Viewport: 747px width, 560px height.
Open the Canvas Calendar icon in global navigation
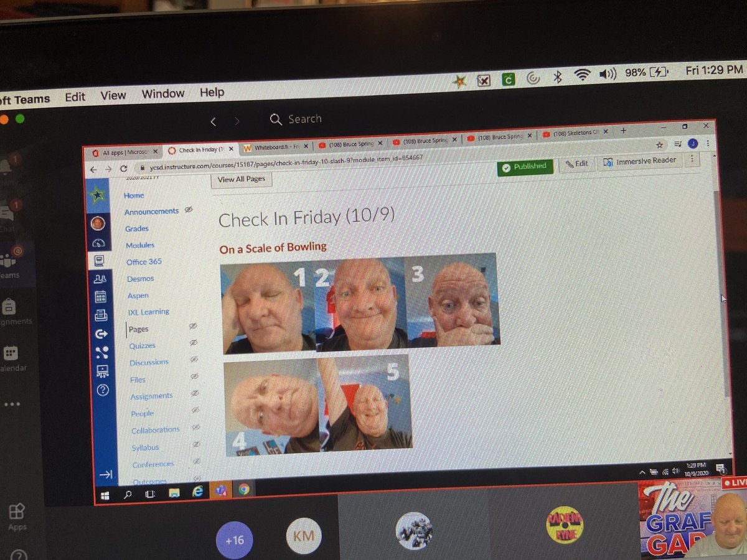pyautogui.click(x=100, y=297)
